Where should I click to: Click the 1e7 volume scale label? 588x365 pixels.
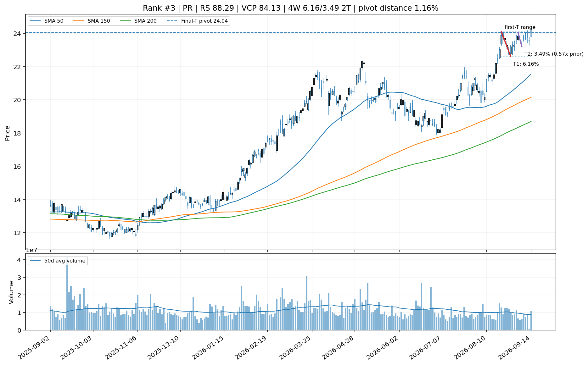[31, 250]
